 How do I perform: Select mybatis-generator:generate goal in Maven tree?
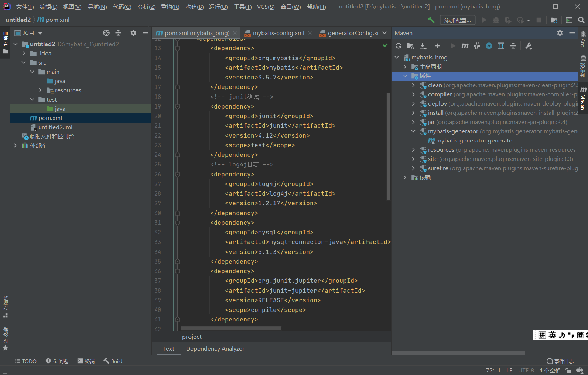tap(474, 141)
